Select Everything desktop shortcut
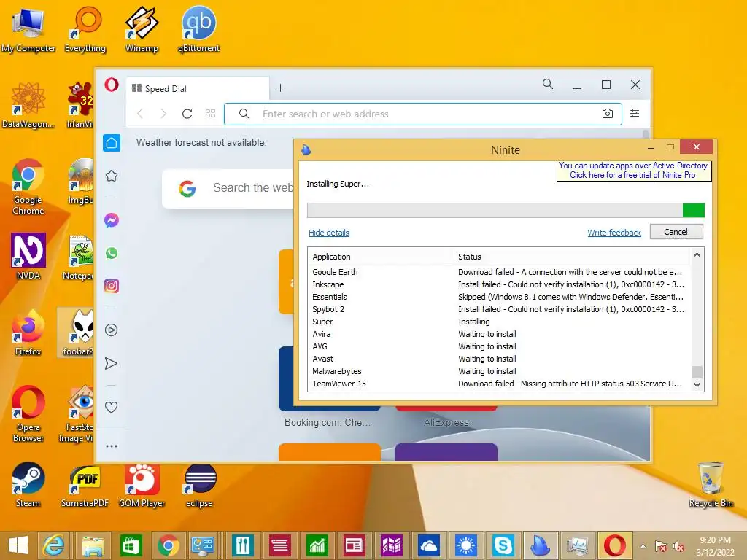The image size is (747, 560). 85,29
